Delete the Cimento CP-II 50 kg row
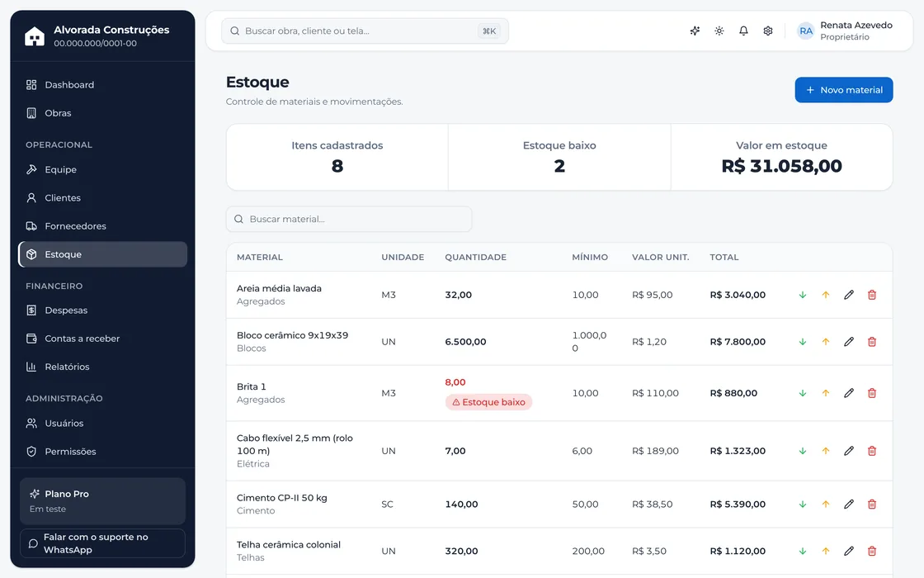The image size is (924, 578). (x=871, y=505)
